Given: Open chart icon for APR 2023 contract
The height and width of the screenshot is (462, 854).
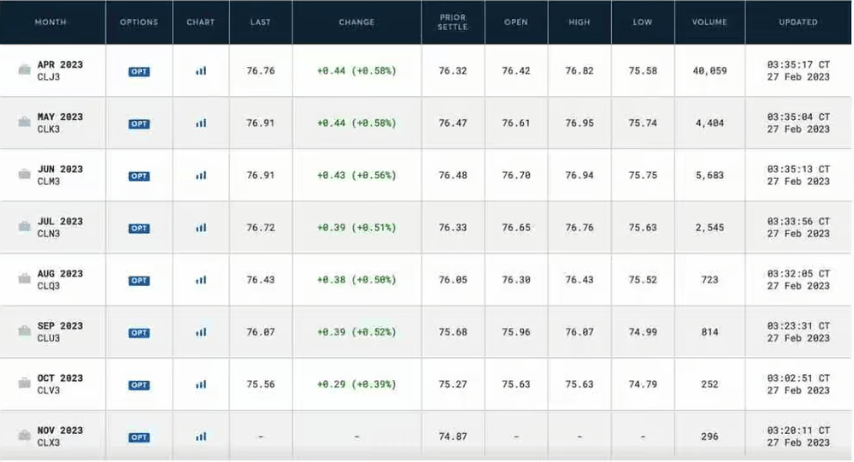Looking at the screenshot, I should point(201,71).
